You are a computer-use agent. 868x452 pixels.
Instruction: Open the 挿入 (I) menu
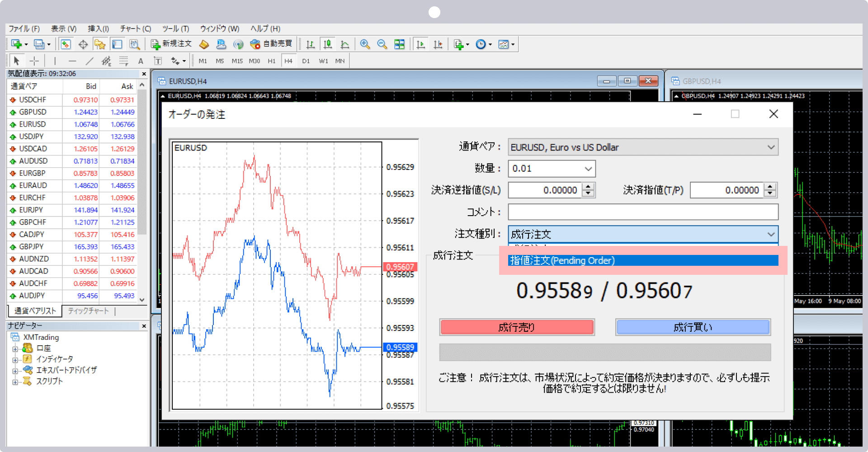point(98,29)
